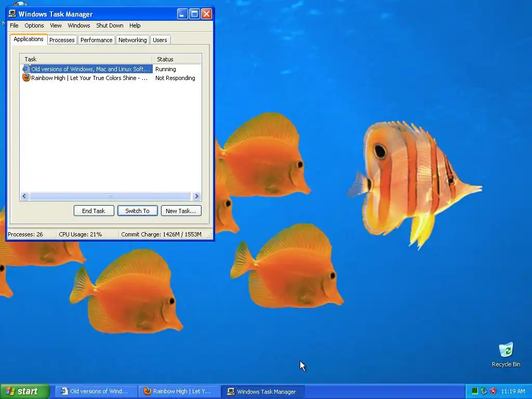Switch to the Processes tab

(62, 40)
